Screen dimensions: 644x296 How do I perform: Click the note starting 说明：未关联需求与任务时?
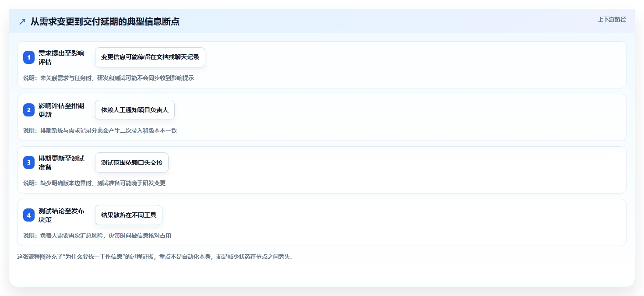click(109, 78)
